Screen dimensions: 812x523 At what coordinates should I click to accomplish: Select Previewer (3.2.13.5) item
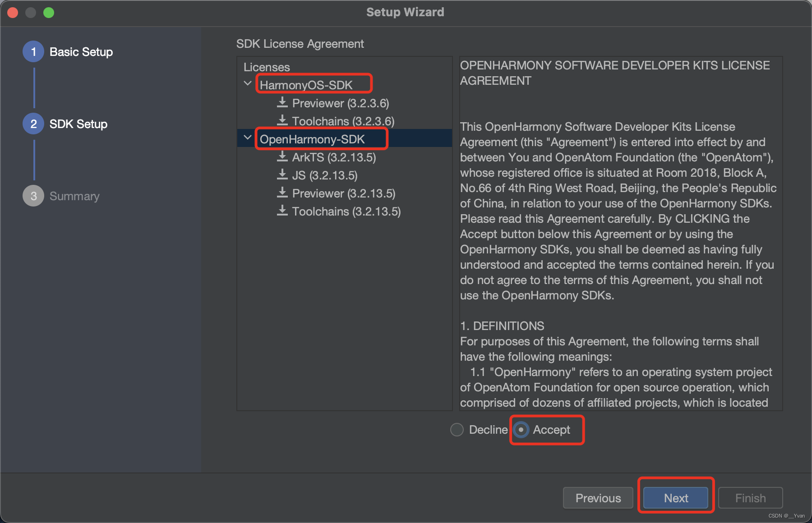point(344,193)
